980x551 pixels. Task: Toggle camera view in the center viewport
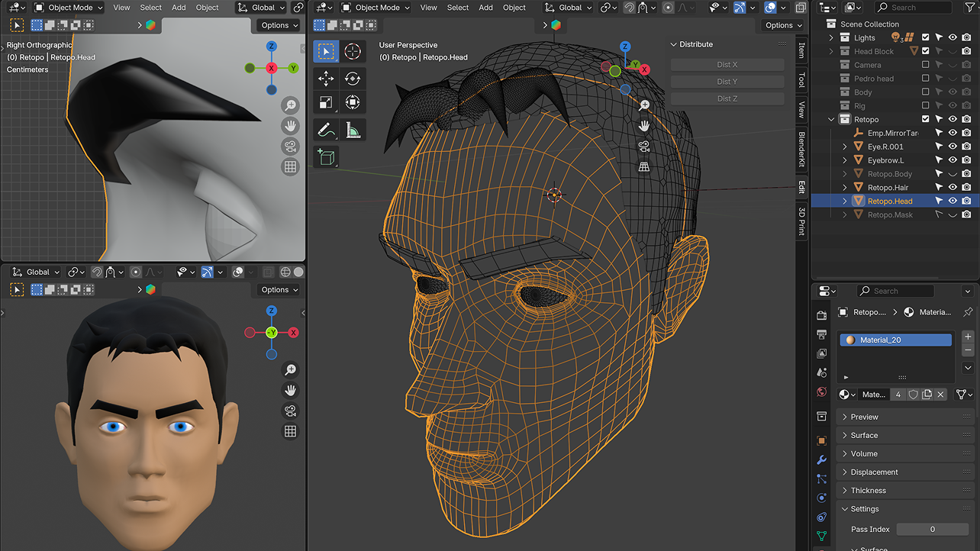[644, 147]
